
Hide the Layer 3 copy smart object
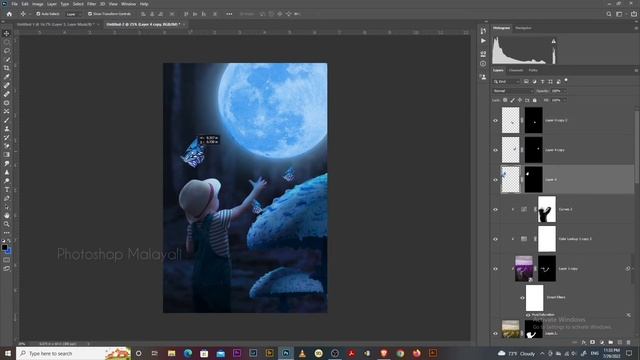[x=496, y=269]
